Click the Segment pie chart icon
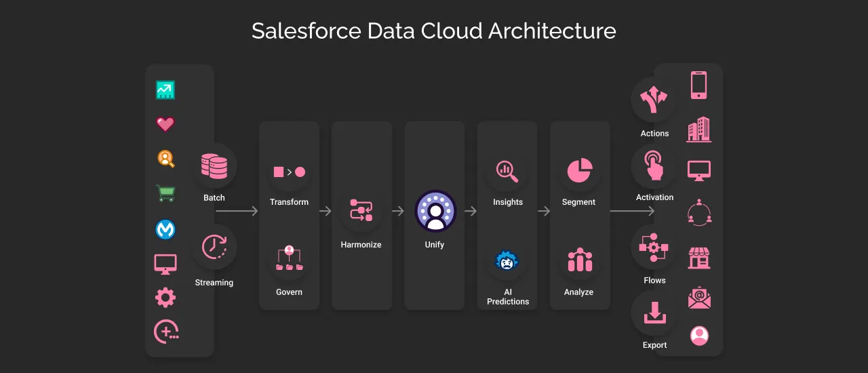Screen dimensions: 868x373 580,170
